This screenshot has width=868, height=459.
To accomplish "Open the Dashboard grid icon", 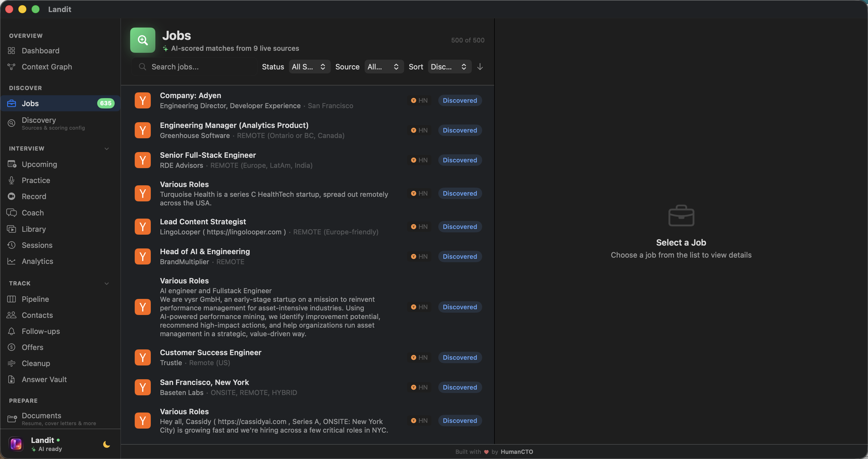I will 11,50.
